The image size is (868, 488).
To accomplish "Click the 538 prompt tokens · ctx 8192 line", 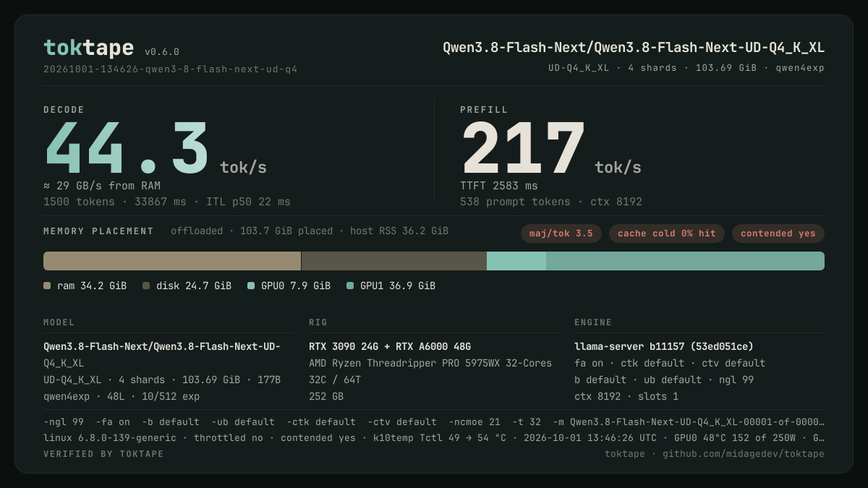I will (551, 202).
